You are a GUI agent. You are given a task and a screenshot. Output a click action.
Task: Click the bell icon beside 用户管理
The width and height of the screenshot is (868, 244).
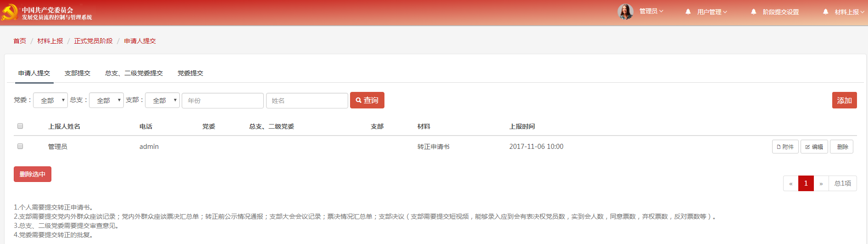(x=688, y=11)
